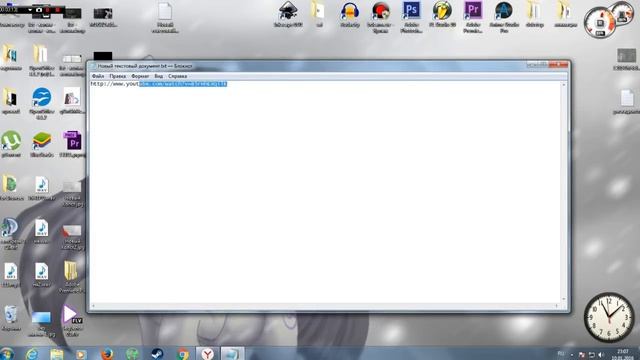
Task: Open the Формат menu in Notepad
Action: [x=140, y=76]
